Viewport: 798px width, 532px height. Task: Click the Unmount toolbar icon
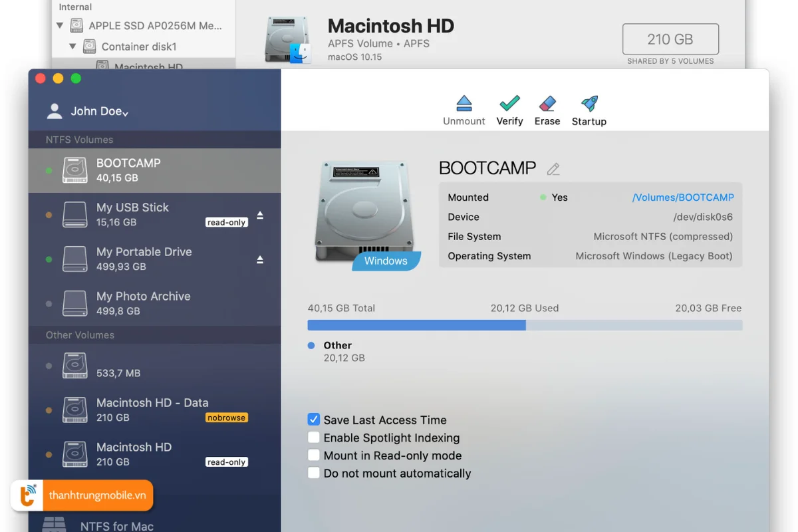(464, 106)
